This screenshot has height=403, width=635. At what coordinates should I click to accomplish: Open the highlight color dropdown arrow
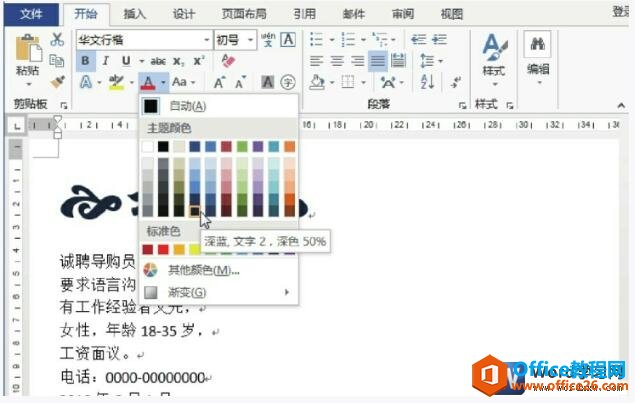click(132, 83)
